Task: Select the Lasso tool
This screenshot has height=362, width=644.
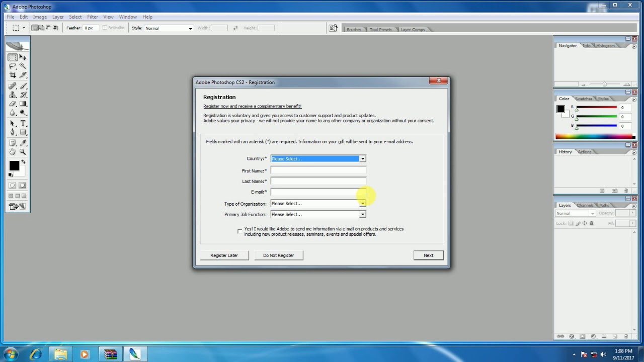Action: (13, 66)
